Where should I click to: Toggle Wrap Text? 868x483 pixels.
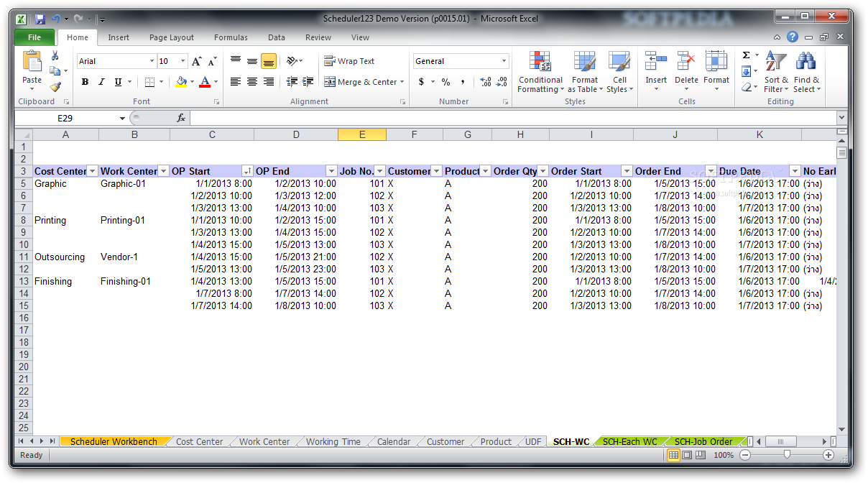[x=349, y=61]
